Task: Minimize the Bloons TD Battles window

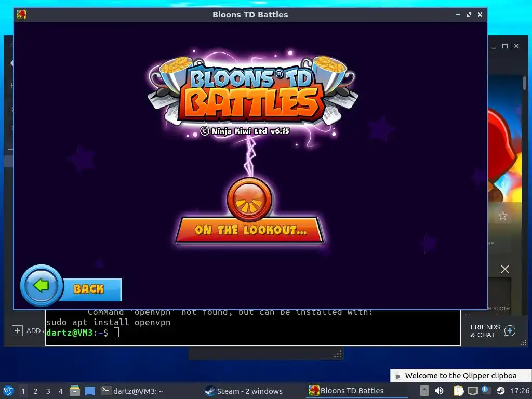Action: coord(458,15)
